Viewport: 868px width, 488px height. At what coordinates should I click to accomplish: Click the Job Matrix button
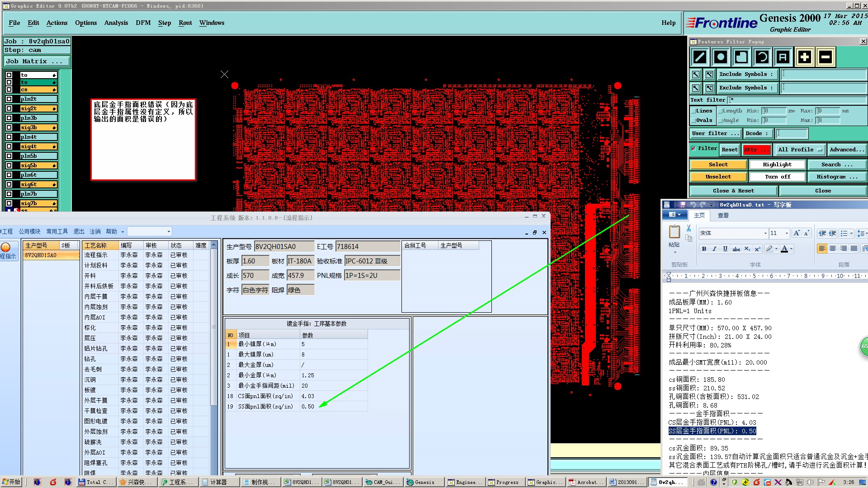coord(37,61)
